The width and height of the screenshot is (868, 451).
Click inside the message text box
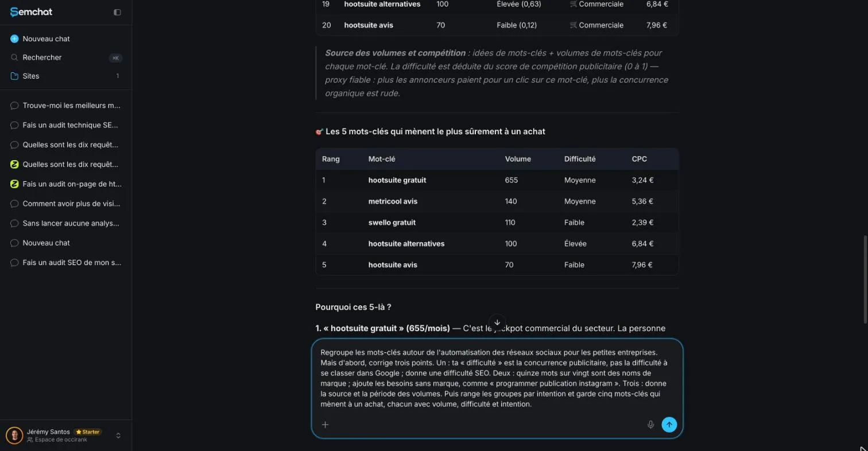(497, 378)
